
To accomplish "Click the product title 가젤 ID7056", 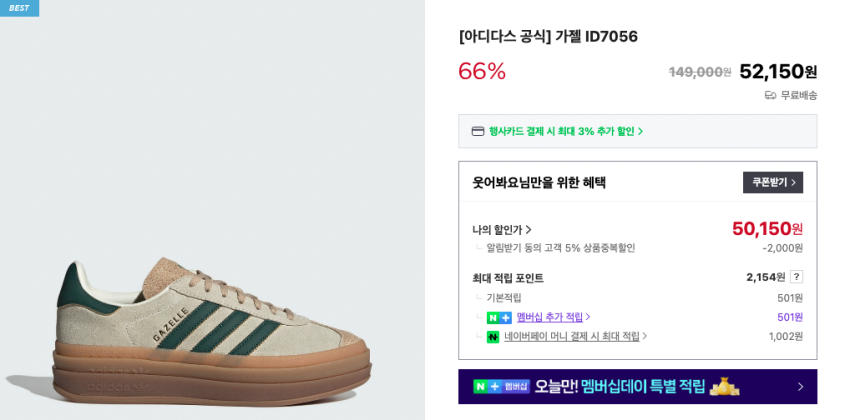I will click(x=548, y=37).
